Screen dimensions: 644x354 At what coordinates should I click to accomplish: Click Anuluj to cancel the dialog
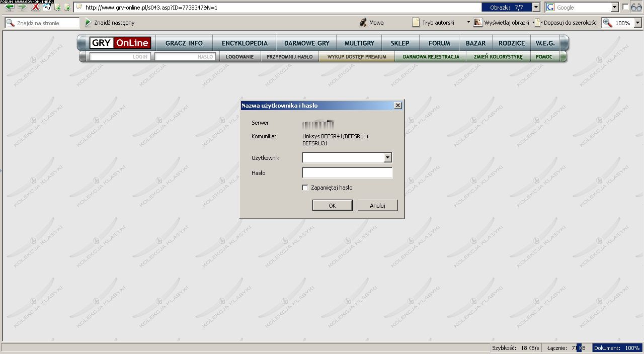coord(377,205)
